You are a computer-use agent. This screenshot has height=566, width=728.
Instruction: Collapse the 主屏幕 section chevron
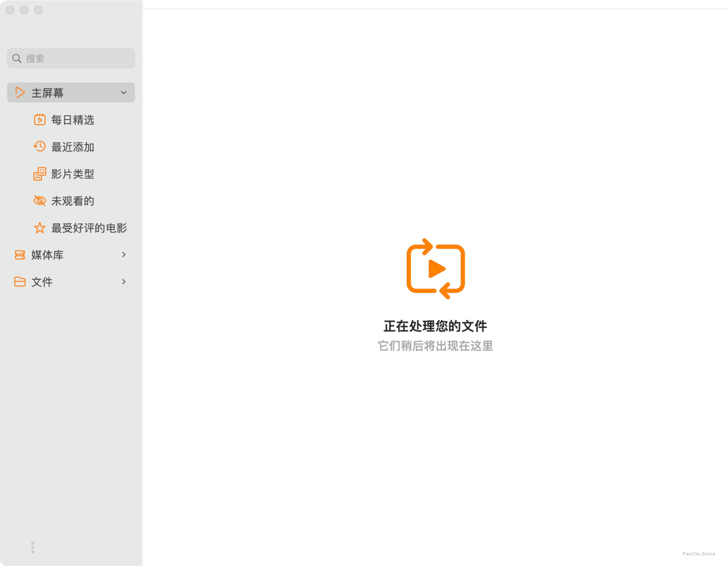point(124,92)
